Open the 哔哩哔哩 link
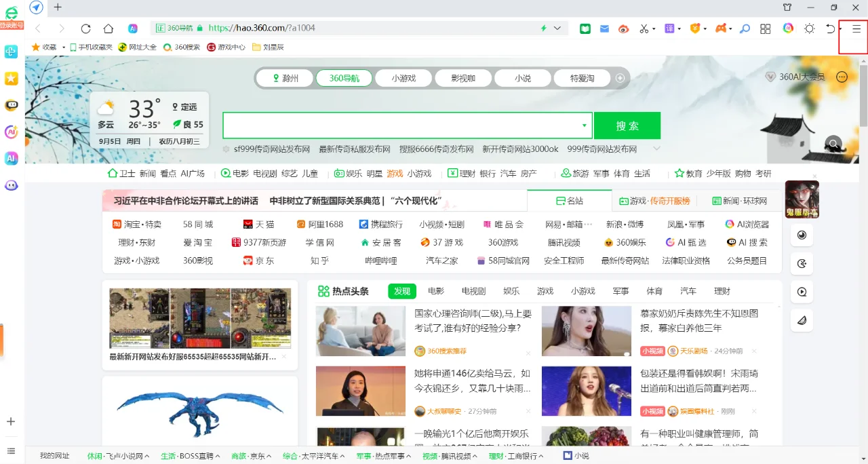Screen dimensions: 868x464 pos(381,260)
